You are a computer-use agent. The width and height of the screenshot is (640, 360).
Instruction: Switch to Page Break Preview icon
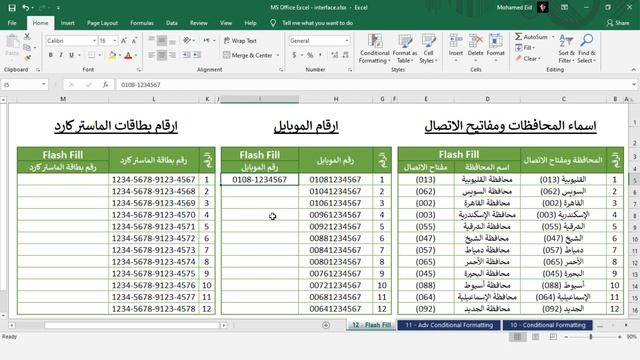553,337
